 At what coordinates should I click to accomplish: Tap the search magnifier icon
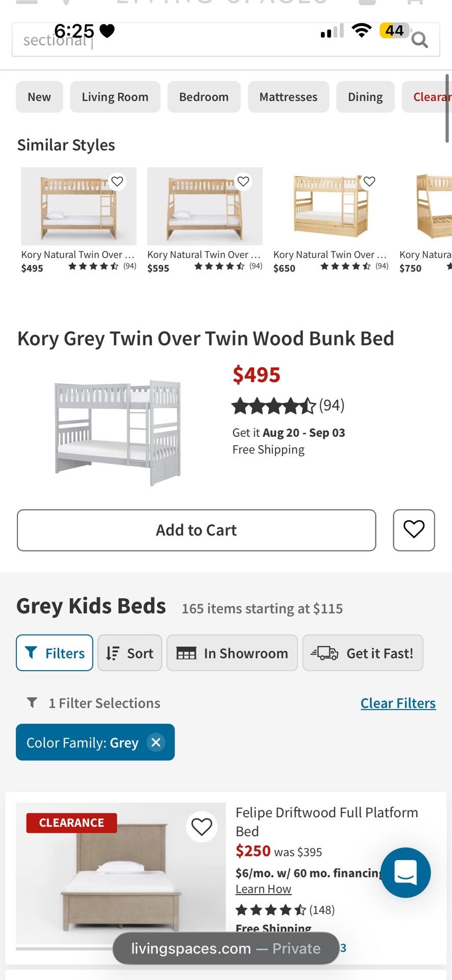[419, 39]
